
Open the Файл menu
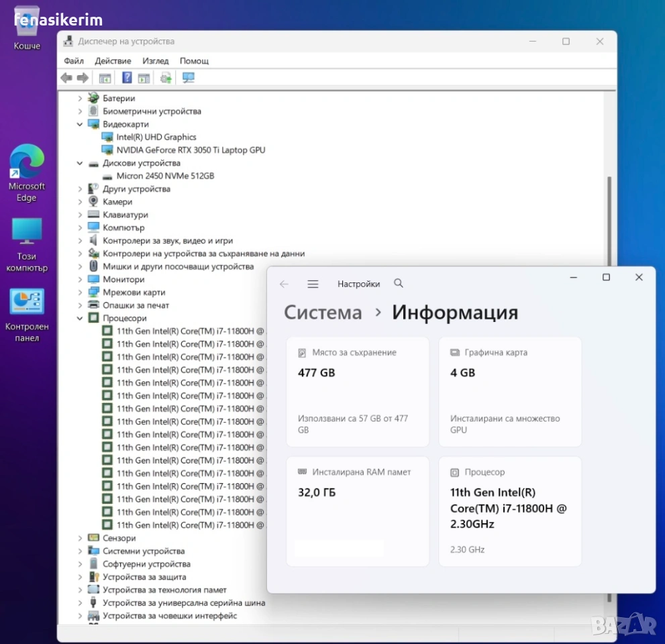pos(74,61)
